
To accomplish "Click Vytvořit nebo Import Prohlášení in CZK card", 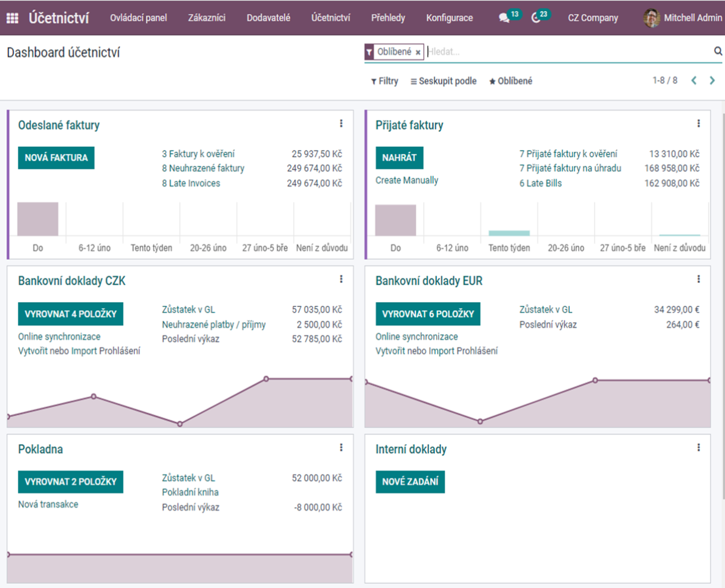I will pyautogui.click(x=79, y=351).
